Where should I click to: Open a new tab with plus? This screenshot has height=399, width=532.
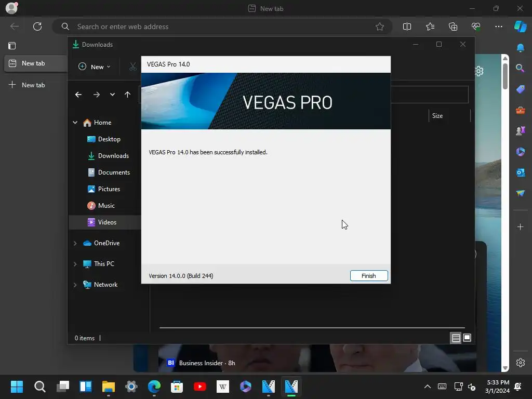27,85
